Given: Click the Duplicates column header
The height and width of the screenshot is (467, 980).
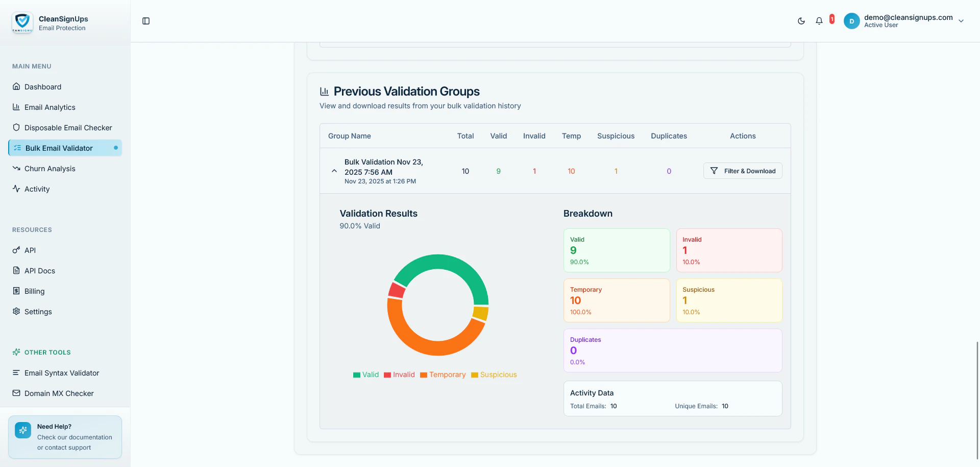Looking at the screenshot, I should click(x=669, y=136).
